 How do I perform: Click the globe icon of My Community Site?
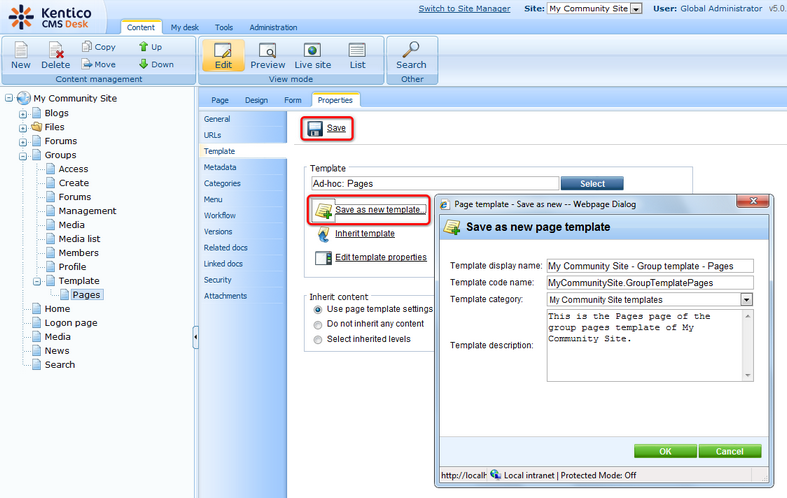pyautogui.click(x=24, y=98)
